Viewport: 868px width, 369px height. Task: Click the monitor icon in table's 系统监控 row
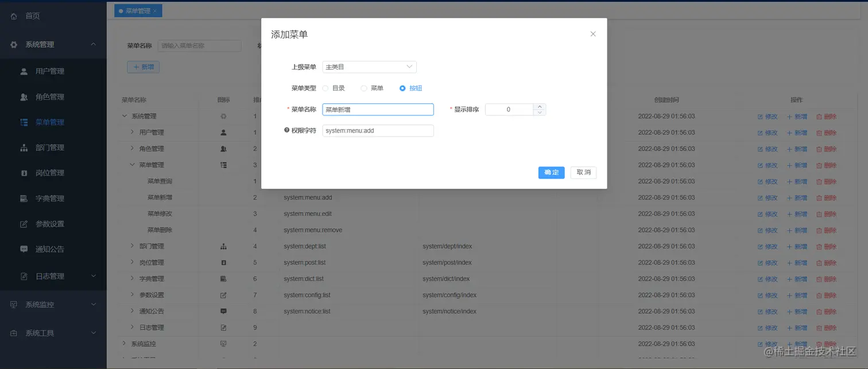(x=224, y=344)
